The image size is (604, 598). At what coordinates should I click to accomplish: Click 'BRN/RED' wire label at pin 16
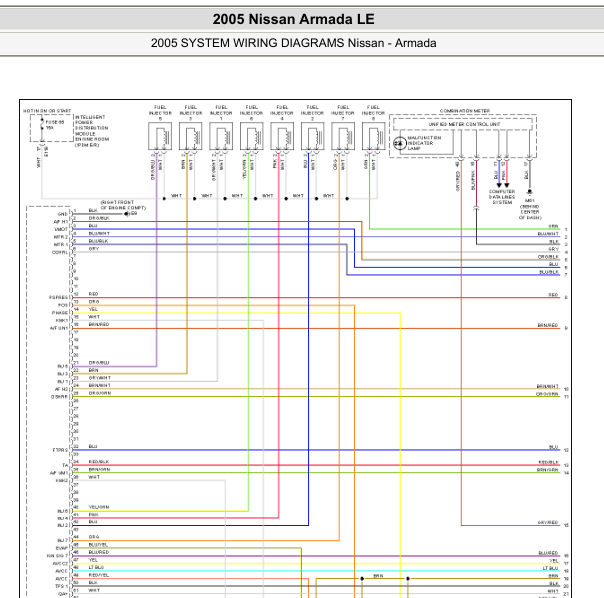tap(99, 324)
